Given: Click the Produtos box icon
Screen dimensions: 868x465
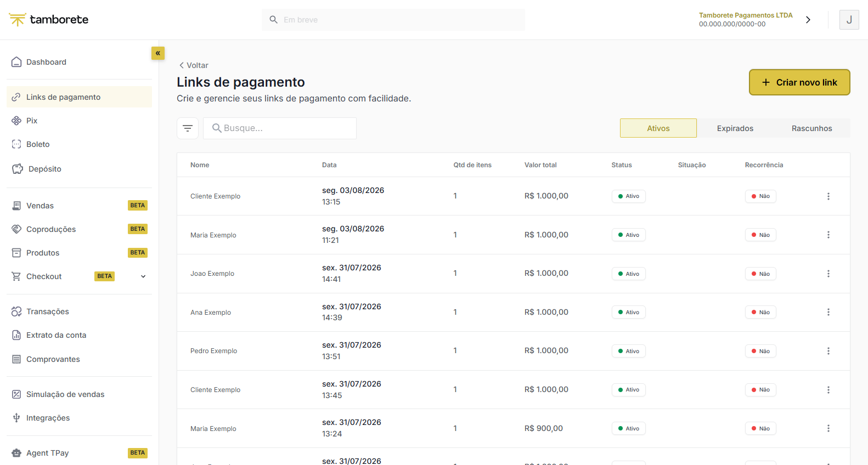Looking at the screenshot, I should [x=16, y=253].
